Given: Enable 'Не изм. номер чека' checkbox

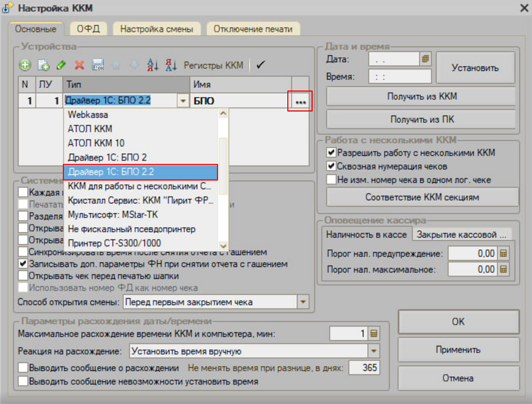Looking at the screenshot, I should [x=331, y=180].
